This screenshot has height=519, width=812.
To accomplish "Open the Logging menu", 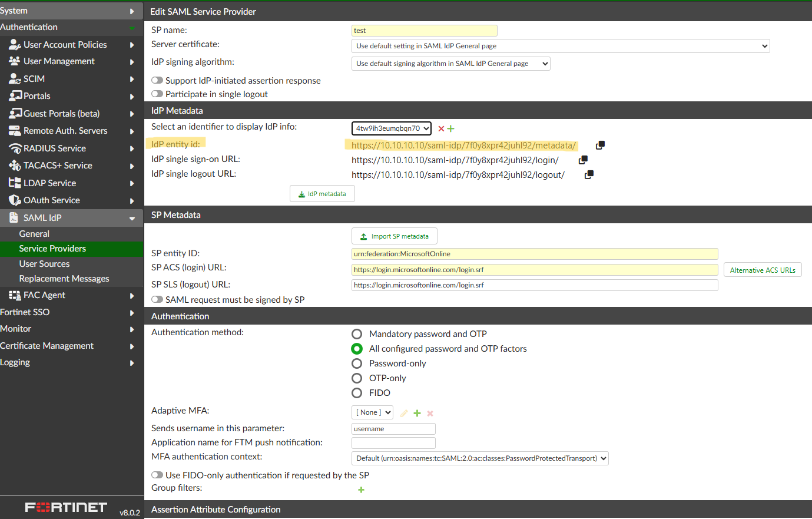I will coord(72,362).
